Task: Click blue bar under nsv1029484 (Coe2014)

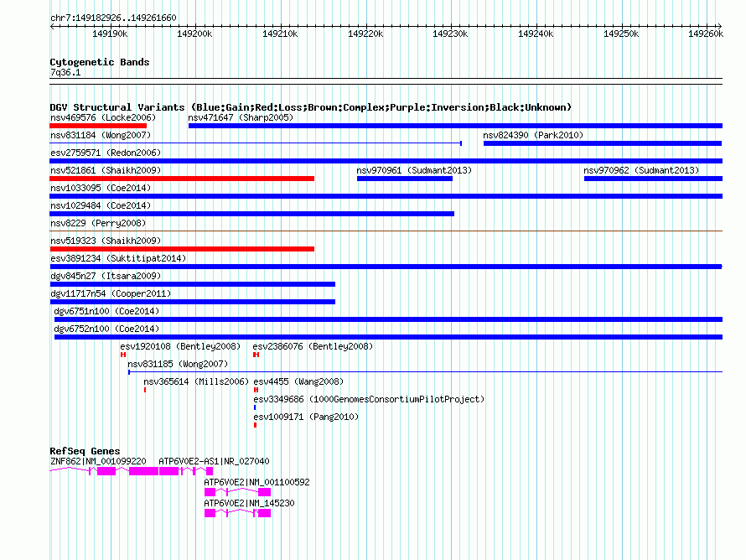Action: 251,214
